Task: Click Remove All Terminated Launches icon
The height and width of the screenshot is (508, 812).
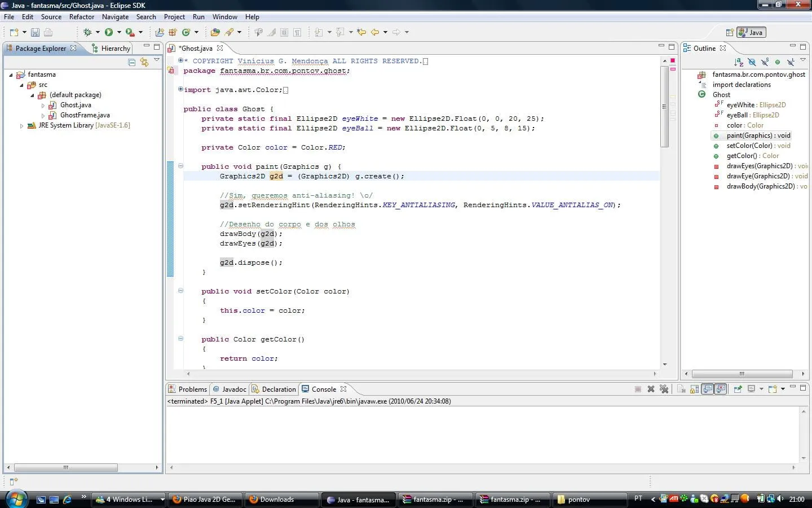Action: click(664, 389)
